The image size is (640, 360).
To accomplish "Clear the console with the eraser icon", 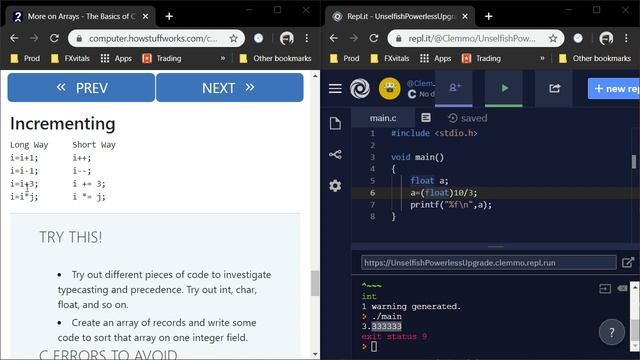I will pyautogui.click(x=622, y=288).
